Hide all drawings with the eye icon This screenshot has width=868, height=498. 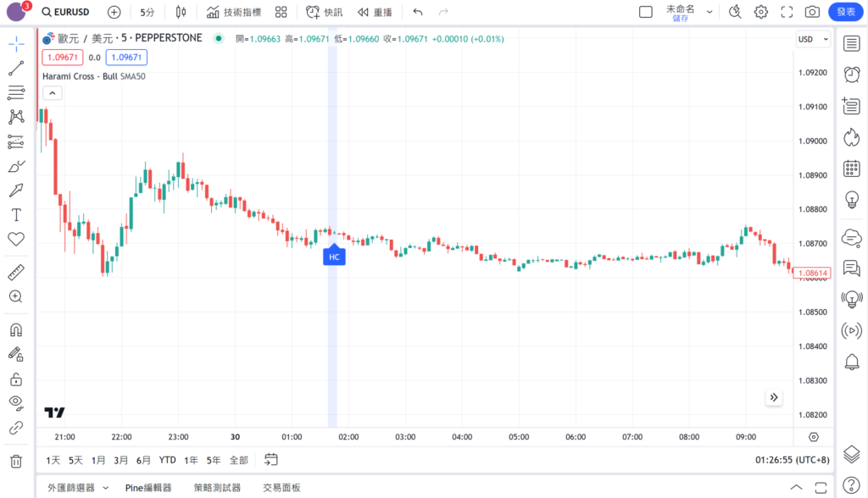16,402
